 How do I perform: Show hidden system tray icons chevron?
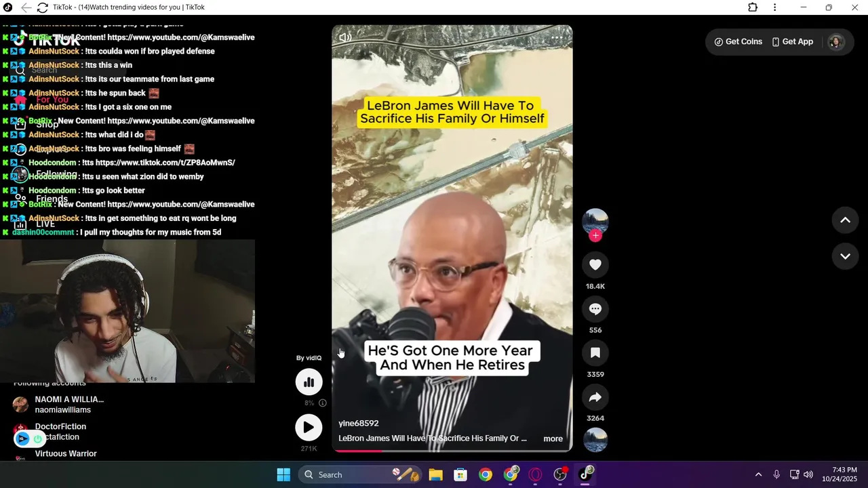(758, 474)
